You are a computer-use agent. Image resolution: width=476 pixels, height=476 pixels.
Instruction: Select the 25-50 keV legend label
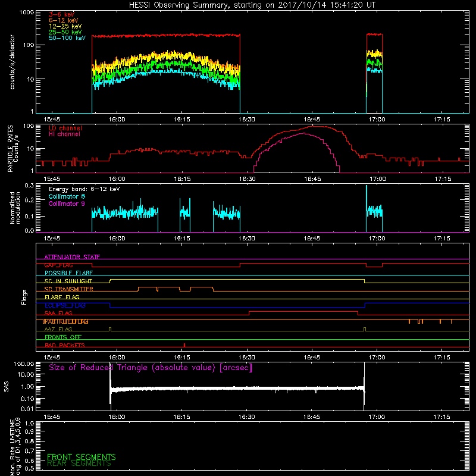pyautogui.click(x=65, y=32)
